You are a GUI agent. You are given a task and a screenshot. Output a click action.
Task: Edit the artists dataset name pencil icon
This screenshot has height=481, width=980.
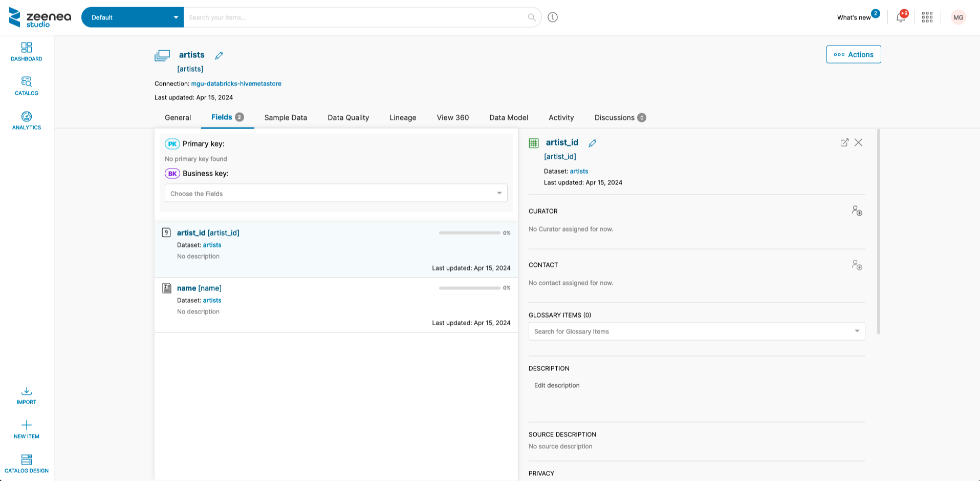(x=219, y=55)
